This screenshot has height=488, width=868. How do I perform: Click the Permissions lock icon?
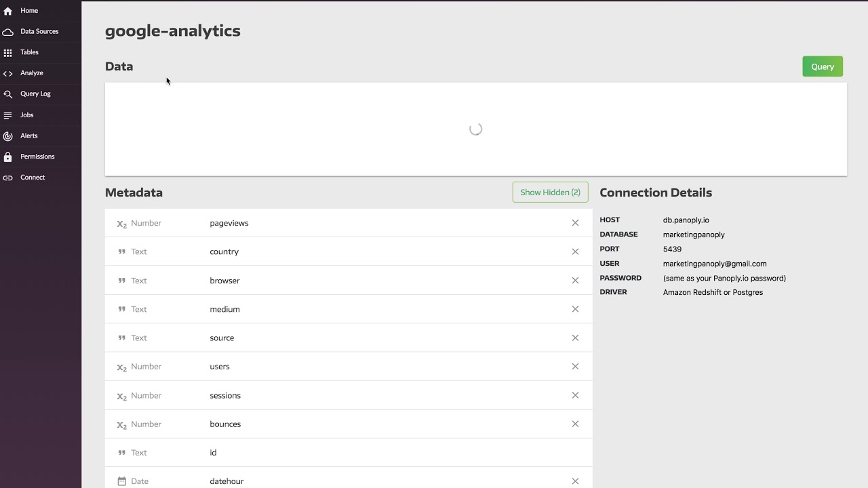pos(7,157)
